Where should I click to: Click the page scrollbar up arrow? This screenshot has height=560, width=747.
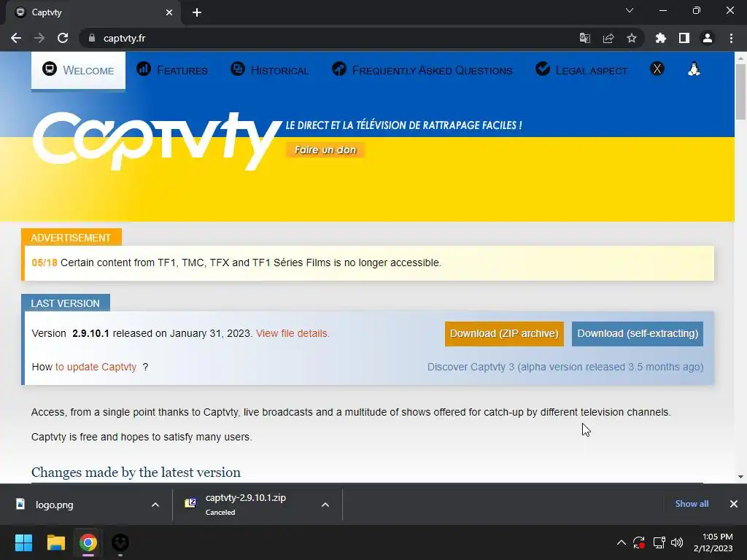click(x=740, y=58)
